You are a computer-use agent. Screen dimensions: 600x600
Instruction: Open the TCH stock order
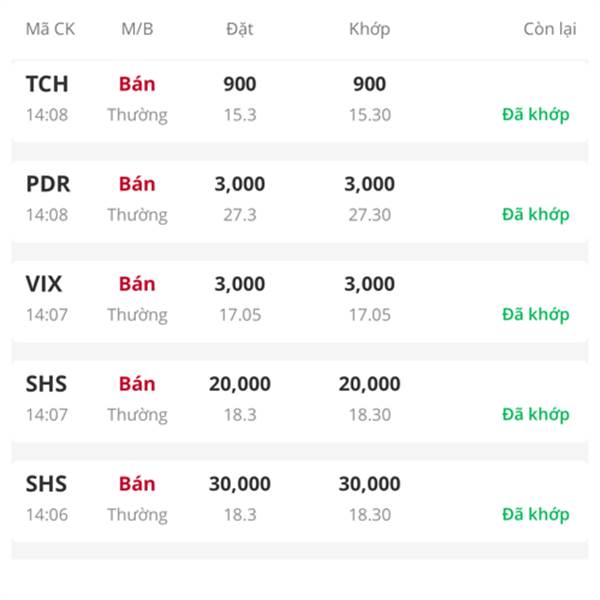pyautogui.click(x=47, y=85)
